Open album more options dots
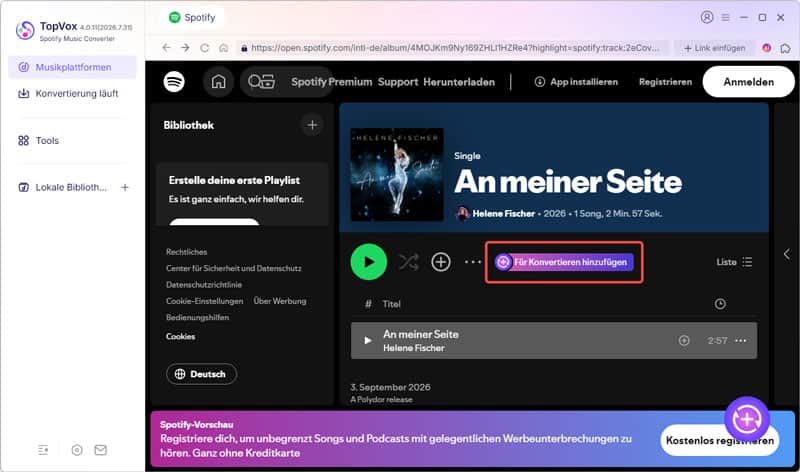The image size is (800, 472). click(x=473, y=262)
